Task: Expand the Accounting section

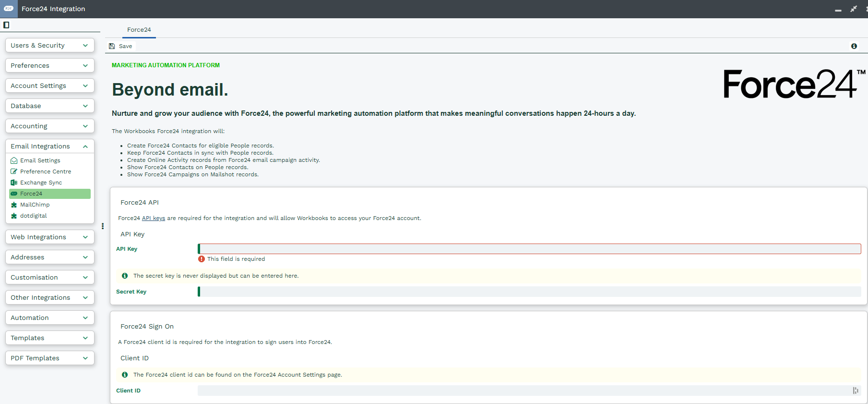Action: point(50,126)
